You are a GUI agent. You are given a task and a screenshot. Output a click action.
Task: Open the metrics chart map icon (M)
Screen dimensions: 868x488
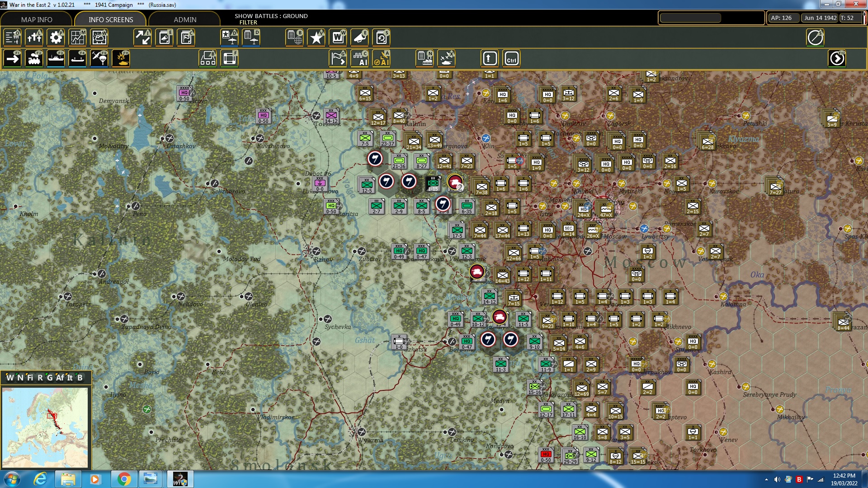77,38
